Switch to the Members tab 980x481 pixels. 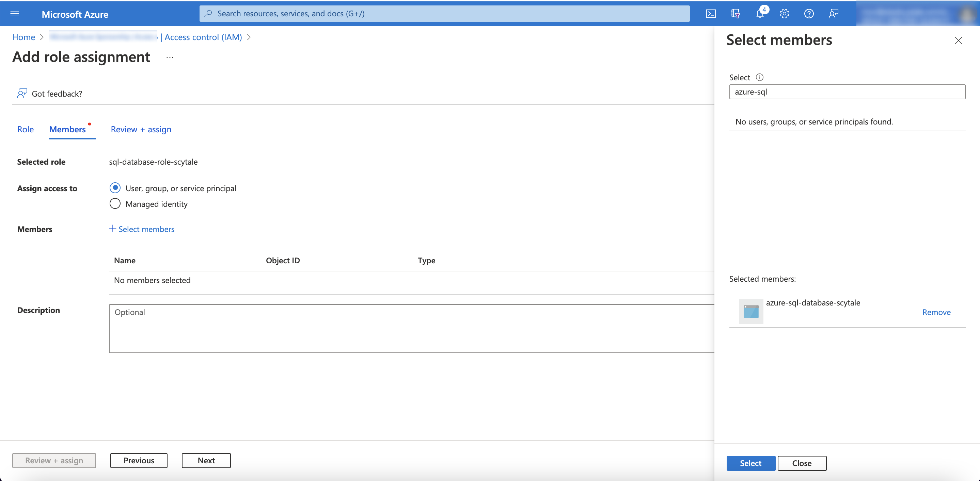tap(67, 129)
